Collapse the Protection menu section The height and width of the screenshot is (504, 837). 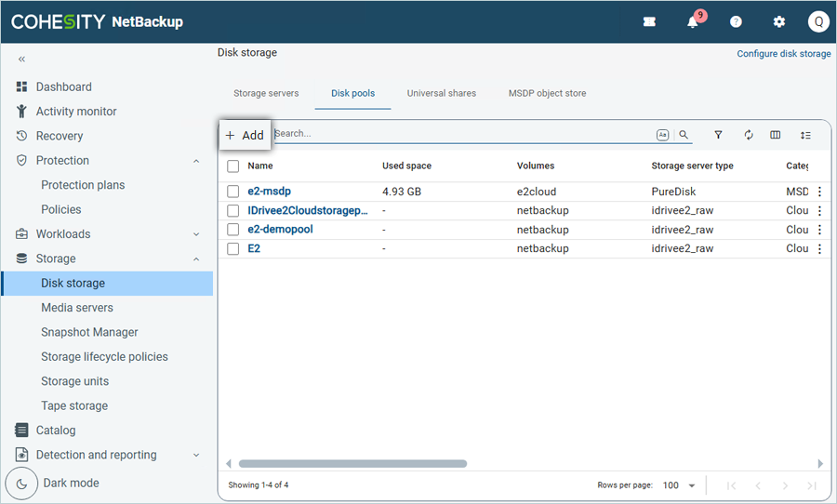[x=196, y=161]
